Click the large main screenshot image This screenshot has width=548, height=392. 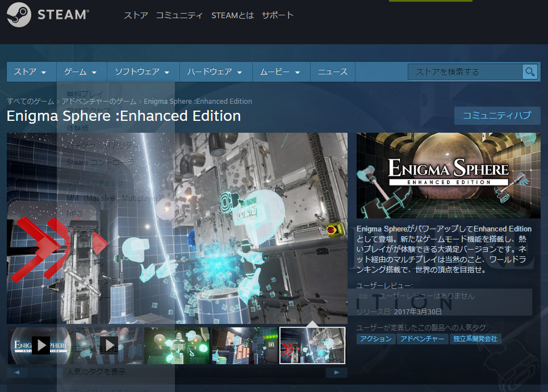click(x=177, y=228)
